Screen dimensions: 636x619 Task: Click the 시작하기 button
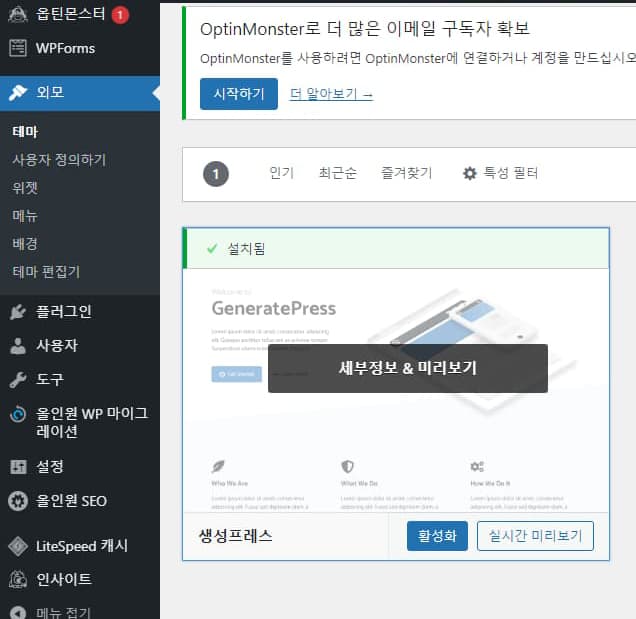tap(239, 94)
